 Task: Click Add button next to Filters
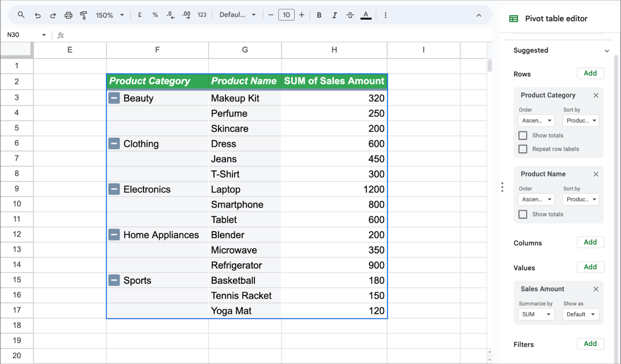coord(590,344)
